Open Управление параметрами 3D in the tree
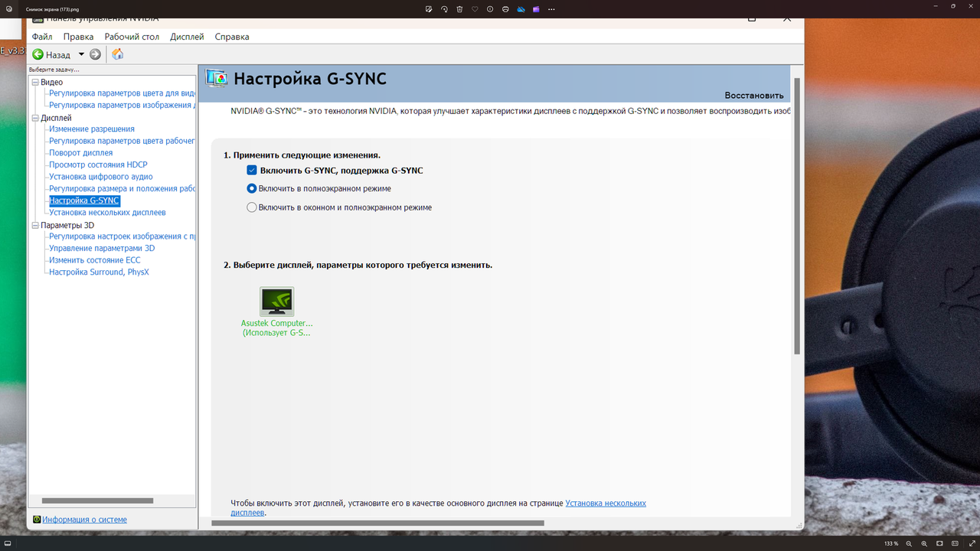 click(102, 249)
